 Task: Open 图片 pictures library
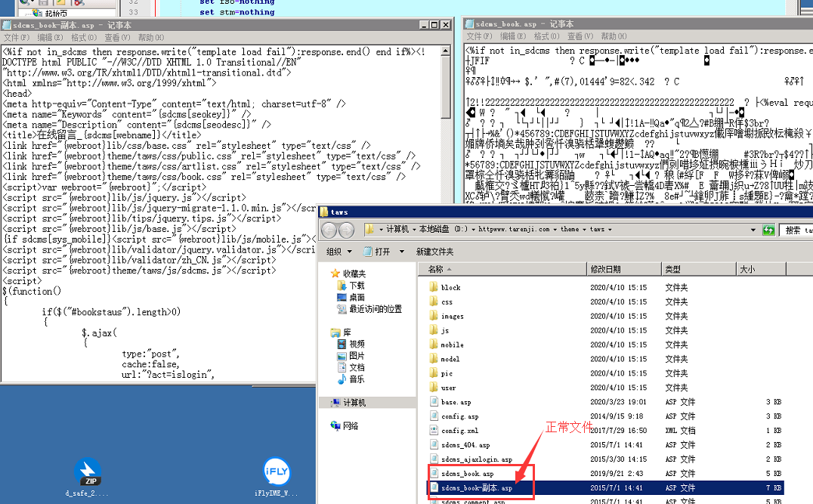tap(357, 356)
